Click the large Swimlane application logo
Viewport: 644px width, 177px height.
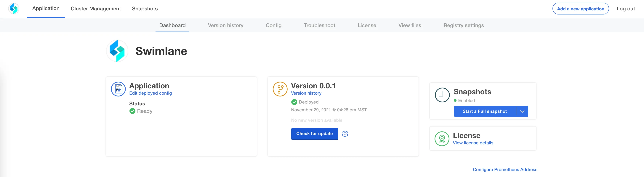pyautogui.click(x=117, y=51)
